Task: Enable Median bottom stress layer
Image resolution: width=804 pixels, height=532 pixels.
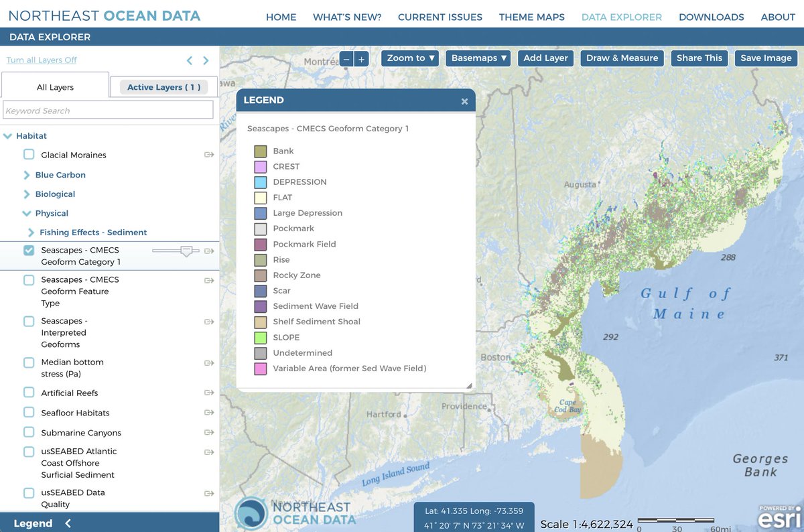Action: pos(29,362)
